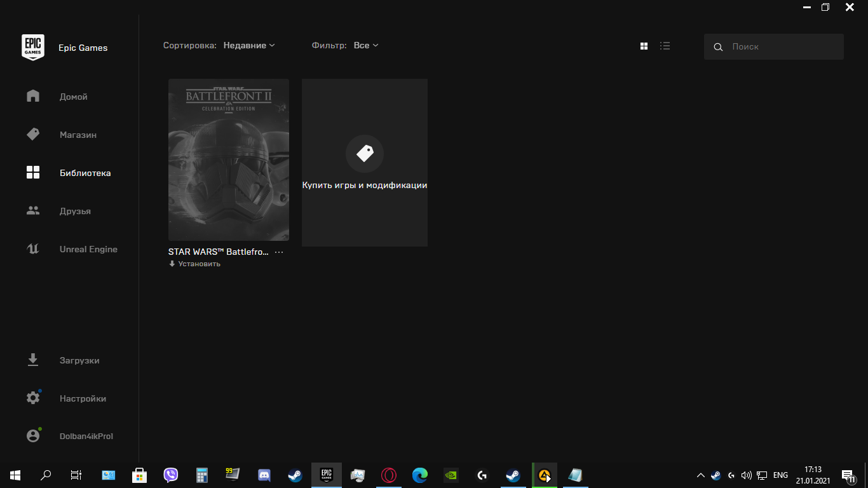868x488 pixels.
Task: Open Microsoft Edge from the taskbar
Action: [420, 475]
